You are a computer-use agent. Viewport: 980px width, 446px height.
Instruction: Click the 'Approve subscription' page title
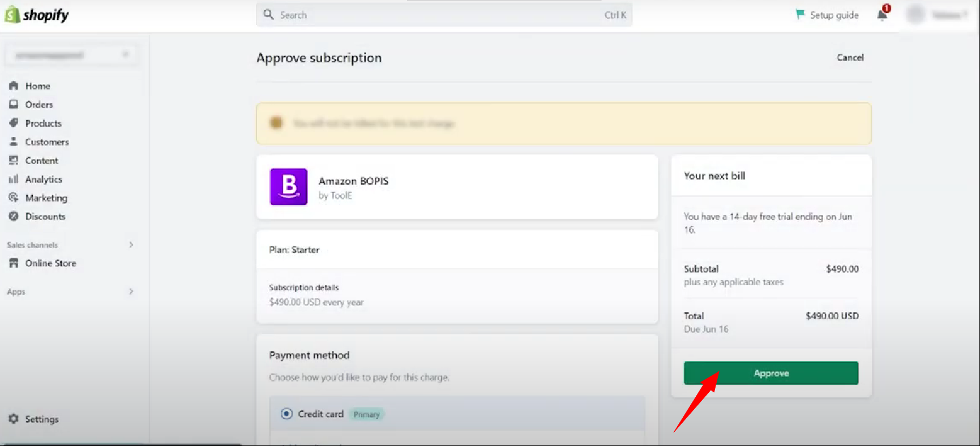[x=319, y=58]
